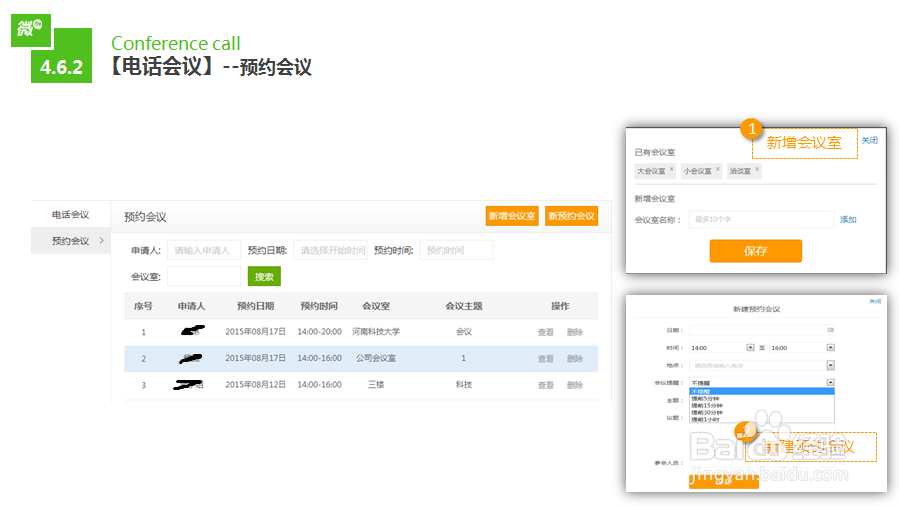Select cell 14:00-20:00 in the table
The image size is (899, 506).
(319, 332)
